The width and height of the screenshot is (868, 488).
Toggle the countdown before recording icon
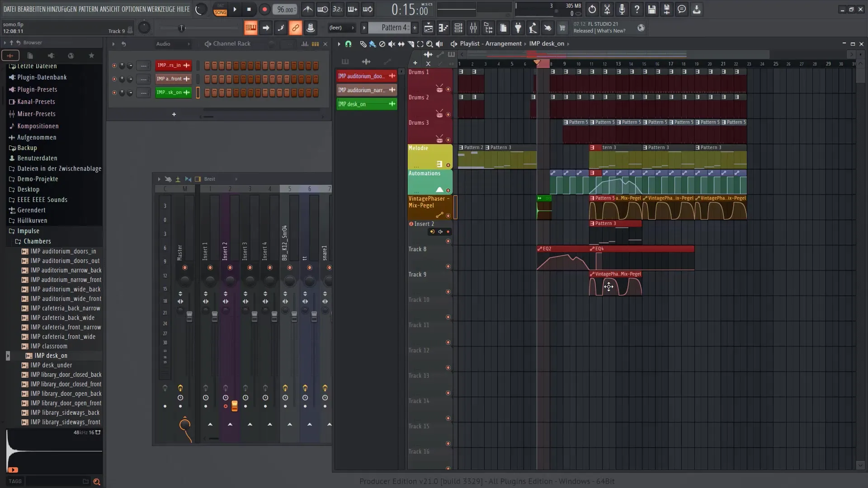[337, 9]
